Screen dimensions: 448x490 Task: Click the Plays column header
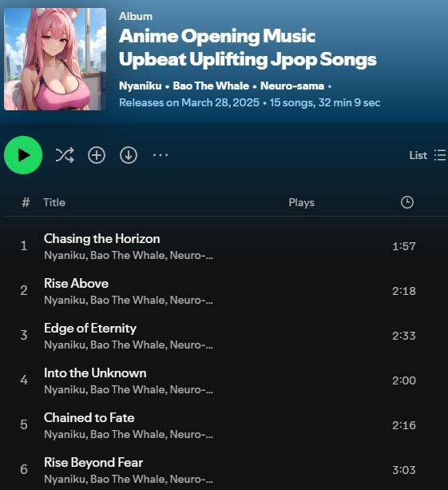tap(301, 202)
